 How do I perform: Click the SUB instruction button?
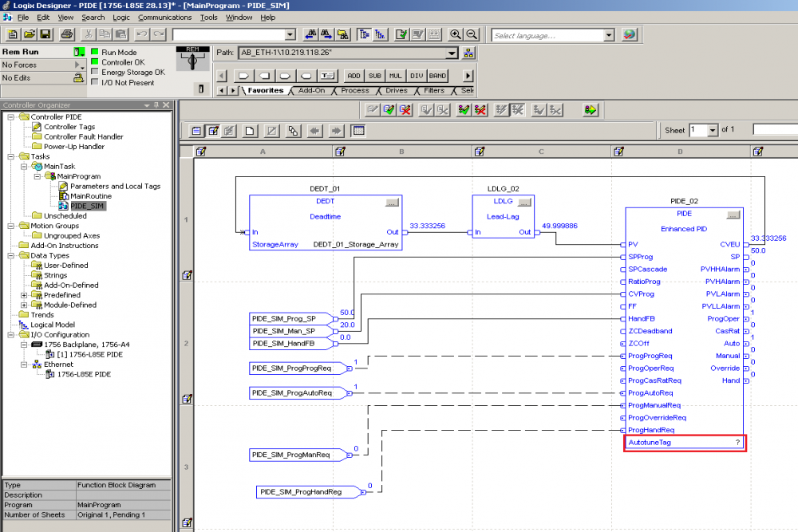(x=374, y=76)
